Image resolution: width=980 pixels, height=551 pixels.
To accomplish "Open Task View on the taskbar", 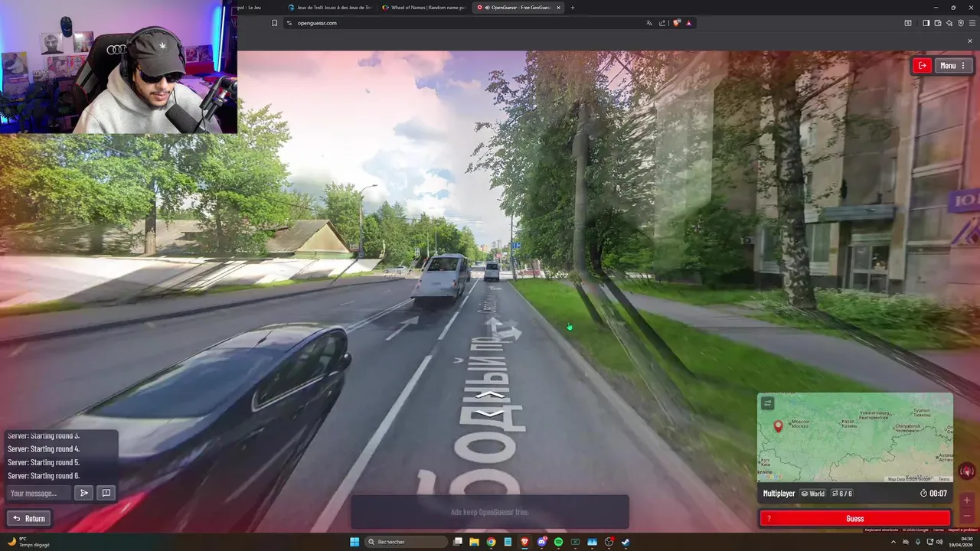I will pyautogui.click(x=457, y=542).
